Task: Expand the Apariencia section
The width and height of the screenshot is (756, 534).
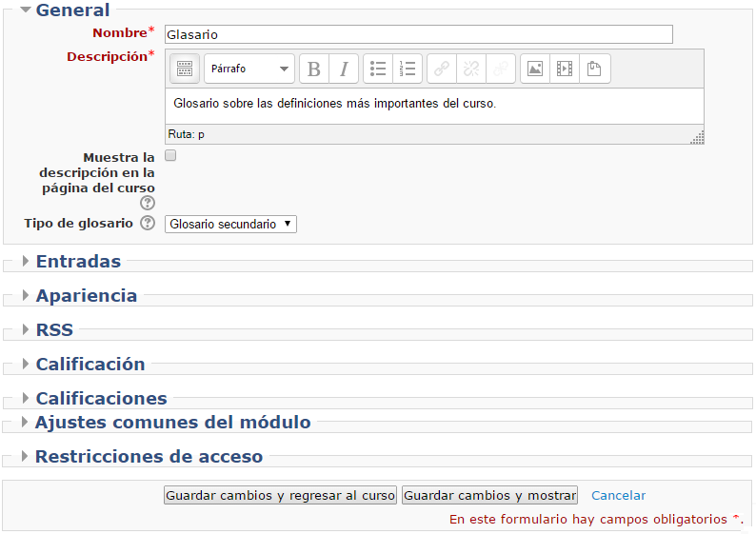Action: click(x=86, y=296)
